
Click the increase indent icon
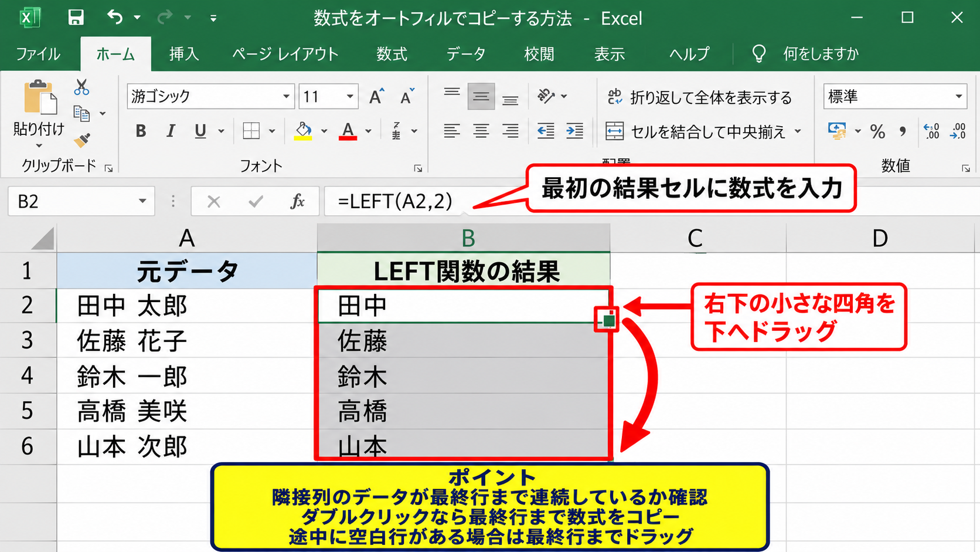574,131
